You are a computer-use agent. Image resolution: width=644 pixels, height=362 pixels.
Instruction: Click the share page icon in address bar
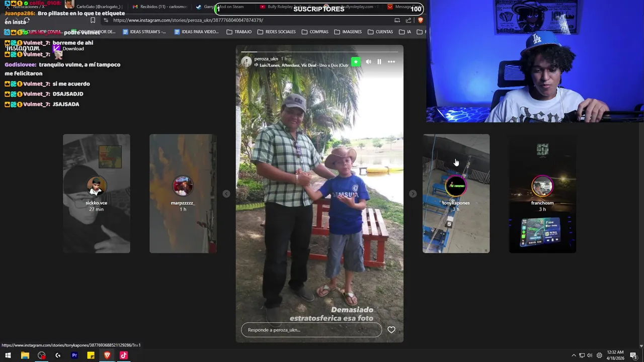[409, 20]
